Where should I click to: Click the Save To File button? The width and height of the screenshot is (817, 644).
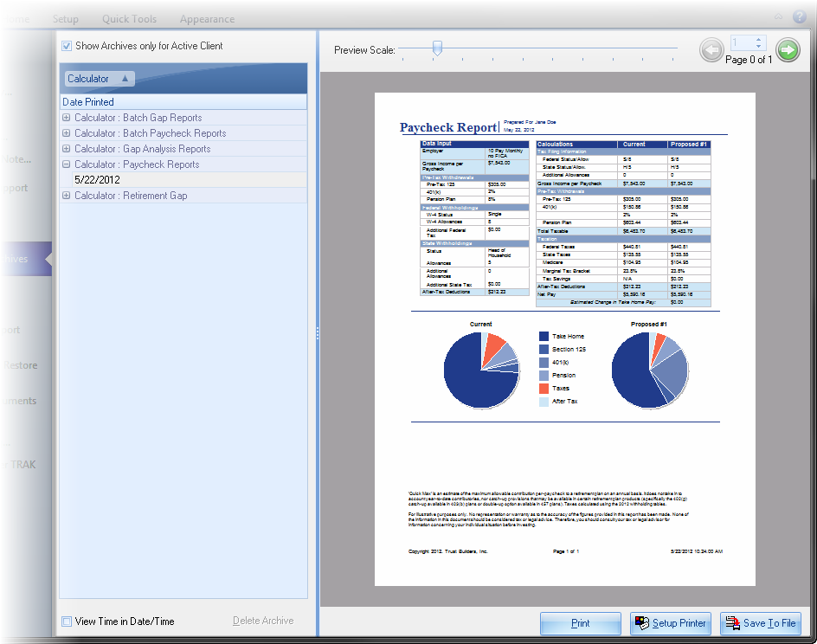[x=760, y=623]
